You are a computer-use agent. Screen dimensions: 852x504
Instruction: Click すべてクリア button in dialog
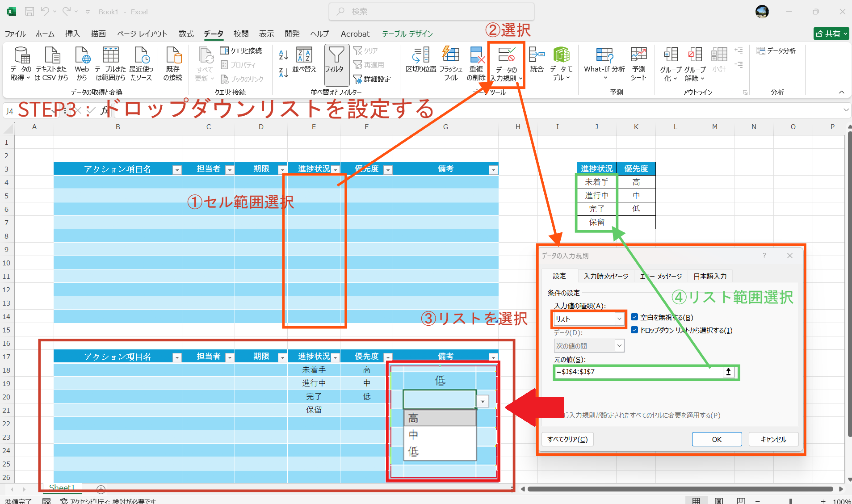(x=567, y=439)
